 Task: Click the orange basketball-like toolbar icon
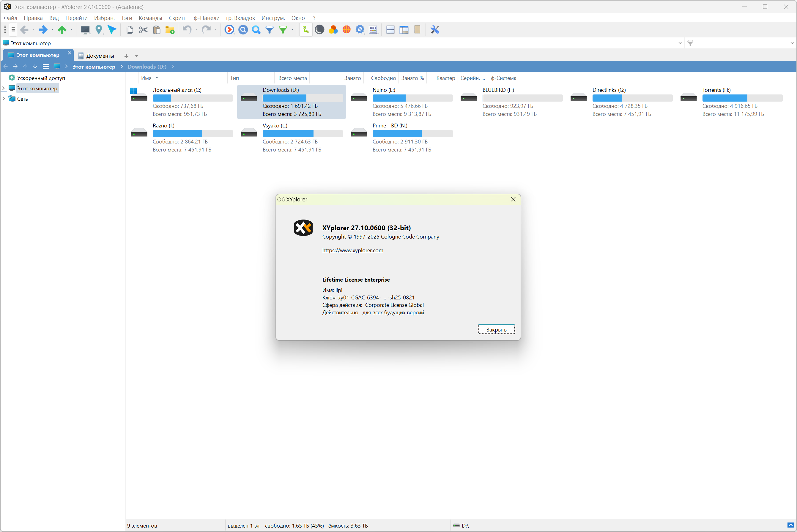pyautogui.click(x=346, y=30)
